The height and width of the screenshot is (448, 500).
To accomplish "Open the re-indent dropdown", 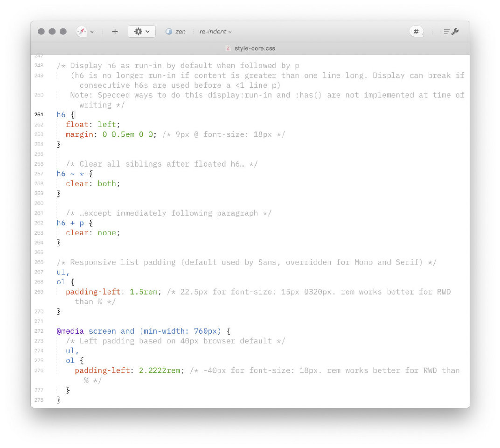I will pos(215,32).
